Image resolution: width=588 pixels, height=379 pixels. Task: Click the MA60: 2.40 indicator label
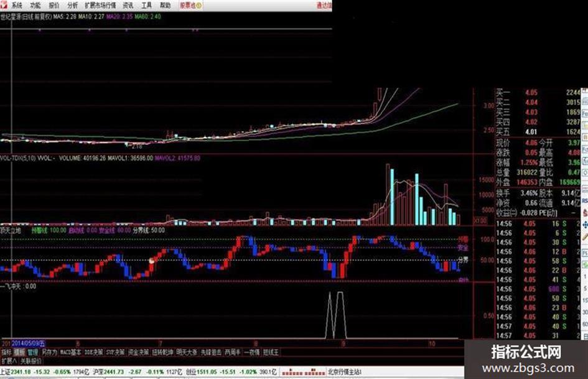(x=147, y=17)
